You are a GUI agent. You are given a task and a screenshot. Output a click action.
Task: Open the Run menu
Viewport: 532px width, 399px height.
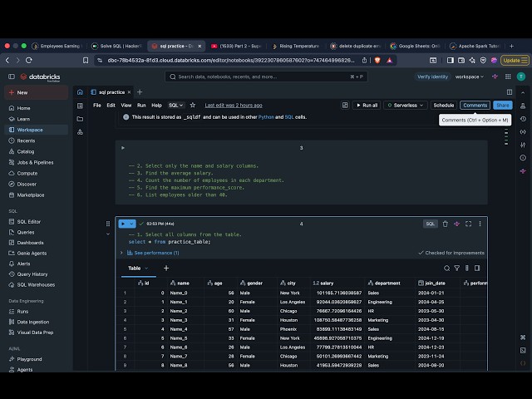point(141,106)
